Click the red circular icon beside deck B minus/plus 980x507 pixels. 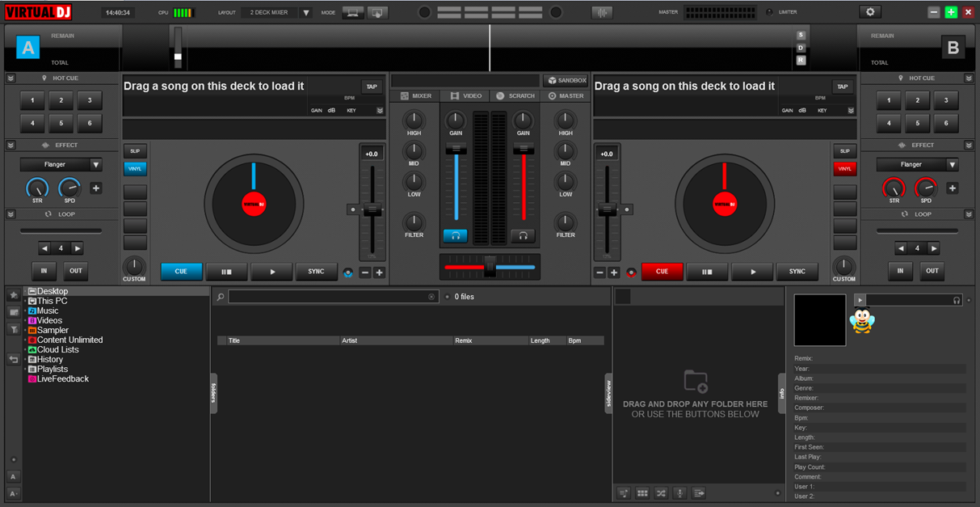631,273
